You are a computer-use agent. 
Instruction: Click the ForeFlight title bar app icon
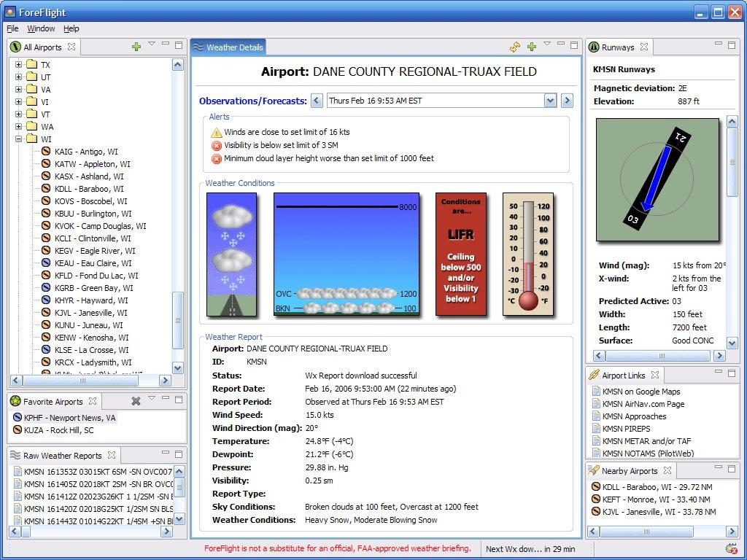click(x=9, y=12)
